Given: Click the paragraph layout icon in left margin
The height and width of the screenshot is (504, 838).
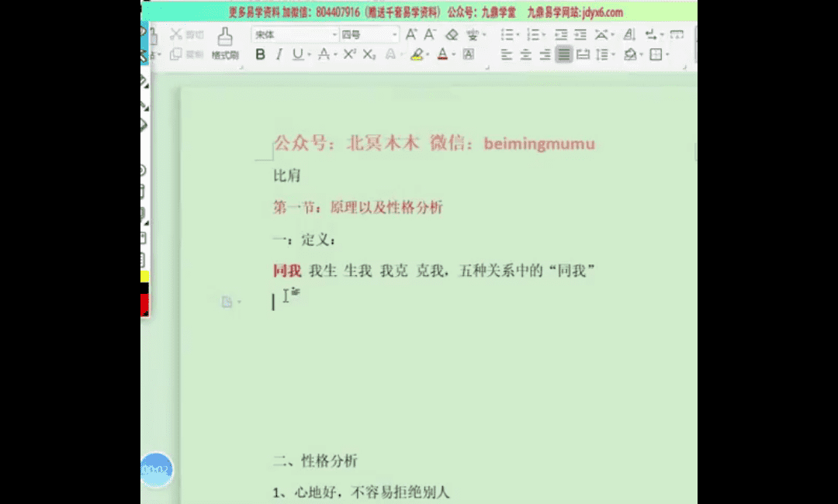Looking at the screenshot, I should 227,302.
